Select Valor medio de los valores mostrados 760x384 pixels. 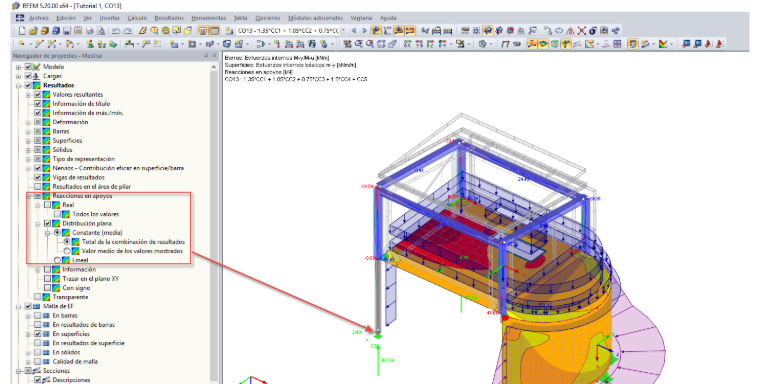(x=67, y=251)
